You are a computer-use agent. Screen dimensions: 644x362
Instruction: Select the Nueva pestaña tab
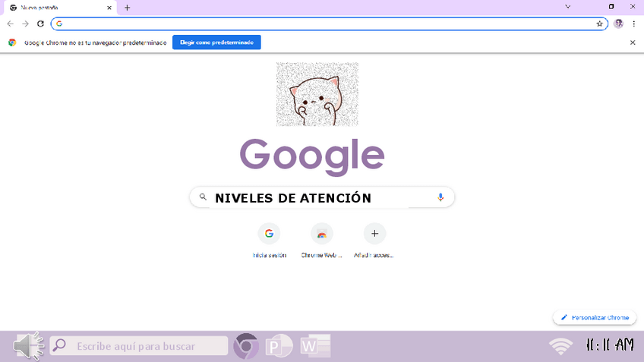point(60,8)
